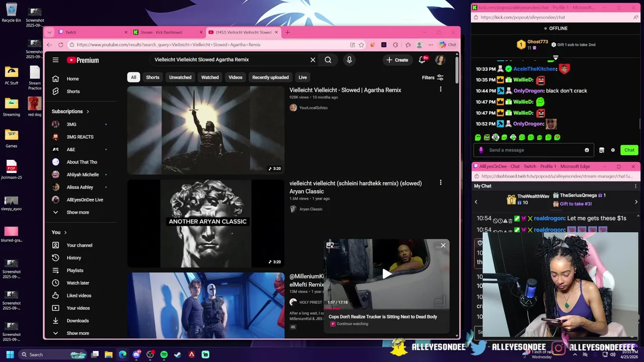Select the Recently uploaded filter chip
644x362 pixels.
tap(270, 77)
